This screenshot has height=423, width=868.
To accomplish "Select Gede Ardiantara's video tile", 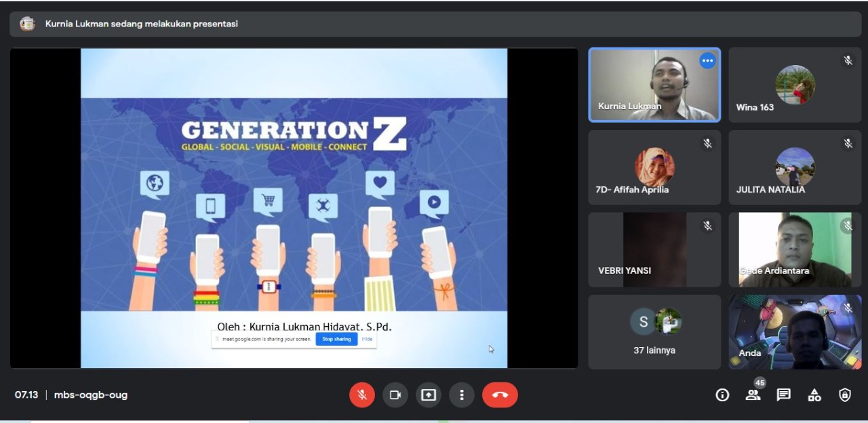I will [x=795, y=249].
